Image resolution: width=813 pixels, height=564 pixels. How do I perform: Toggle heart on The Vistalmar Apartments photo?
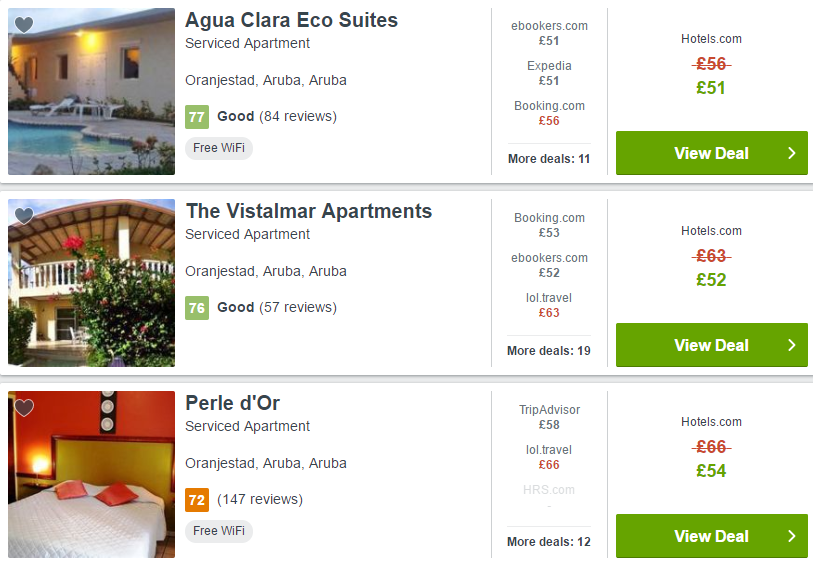coord(24,216)
